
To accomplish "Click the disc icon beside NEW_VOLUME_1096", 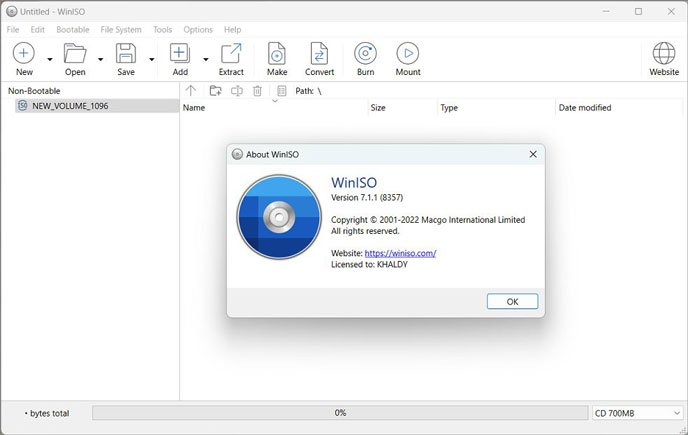I will click(22, 106).
